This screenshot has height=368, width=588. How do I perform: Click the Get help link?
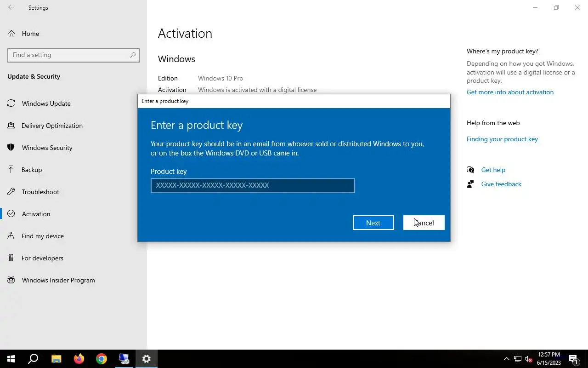(493, 170)
